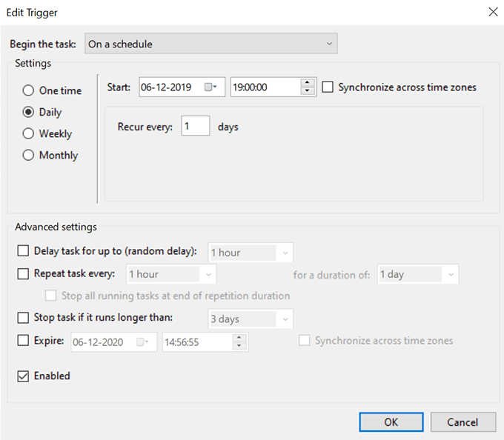Click the Cancel button
This screenshot has width=504, height=440.
point(463,422)
